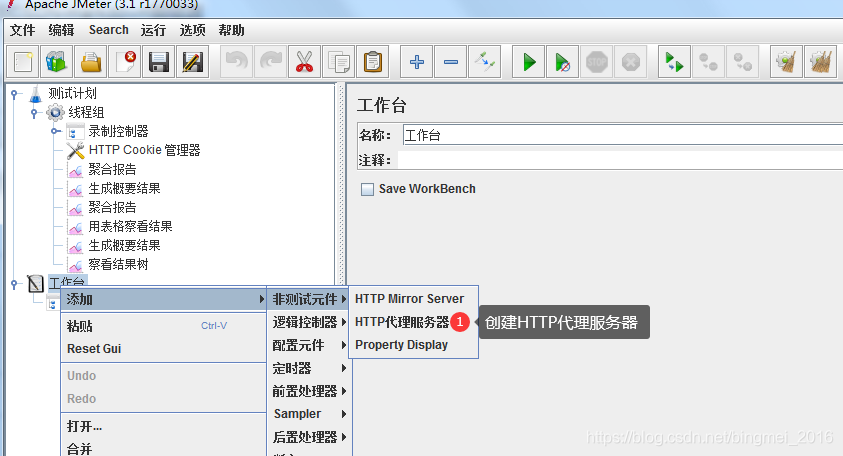This screenshot has height=456, width=843.
Task: Select the 线程组 tree item
Action: [x=86, y=112]
